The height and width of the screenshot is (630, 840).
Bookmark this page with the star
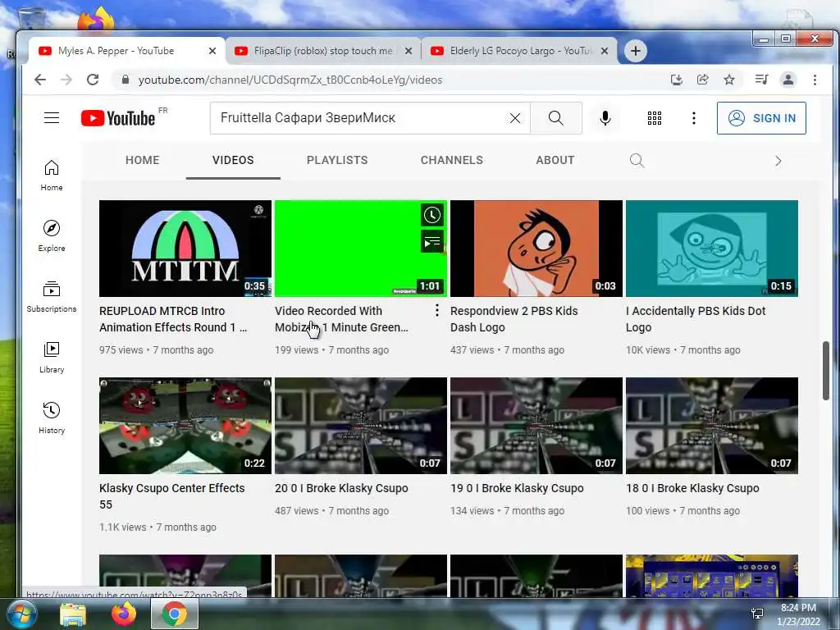[729, 80]
